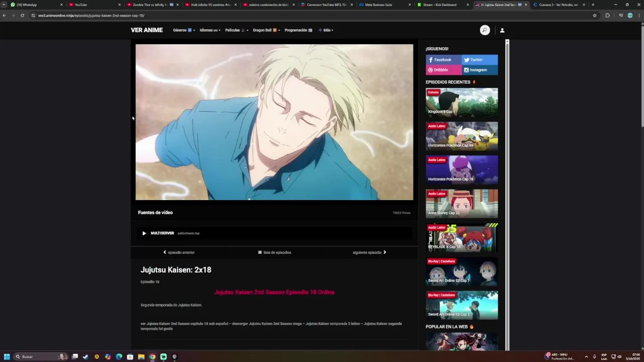Screen dimensions: 644x362
Task: Open Microsoft Edge from the taskbar
Action: [119, 356]
